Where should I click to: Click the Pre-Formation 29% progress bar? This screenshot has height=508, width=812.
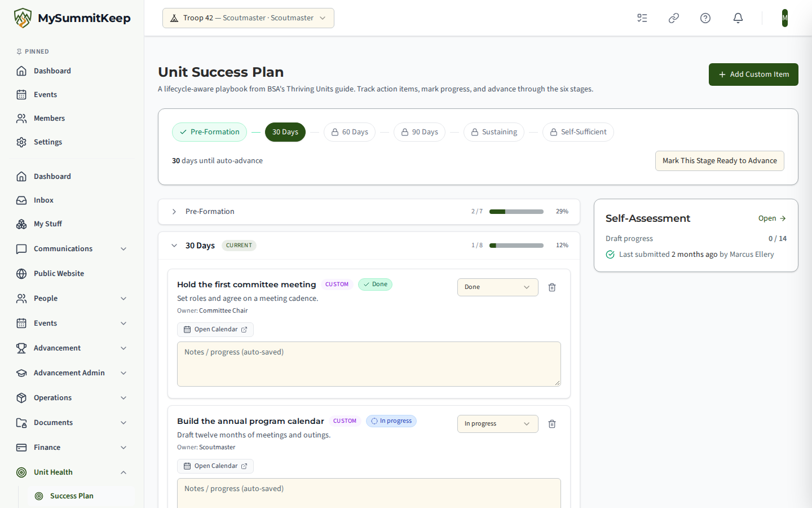[517, 212]
